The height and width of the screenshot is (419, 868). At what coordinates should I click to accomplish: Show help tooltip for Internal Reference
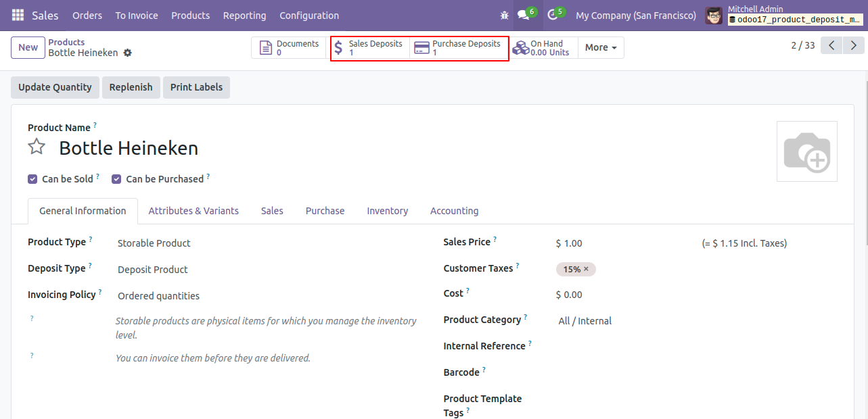point(530,343)
